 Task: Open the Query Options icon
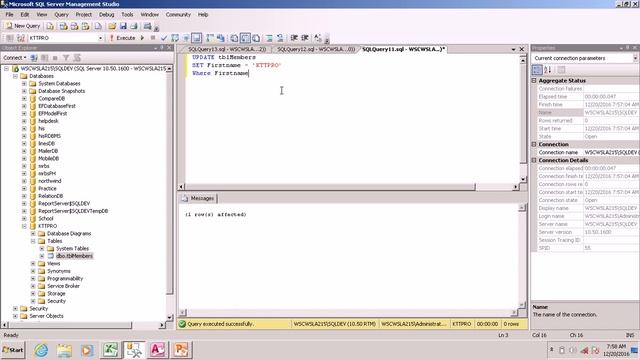[x=186, y=38]
